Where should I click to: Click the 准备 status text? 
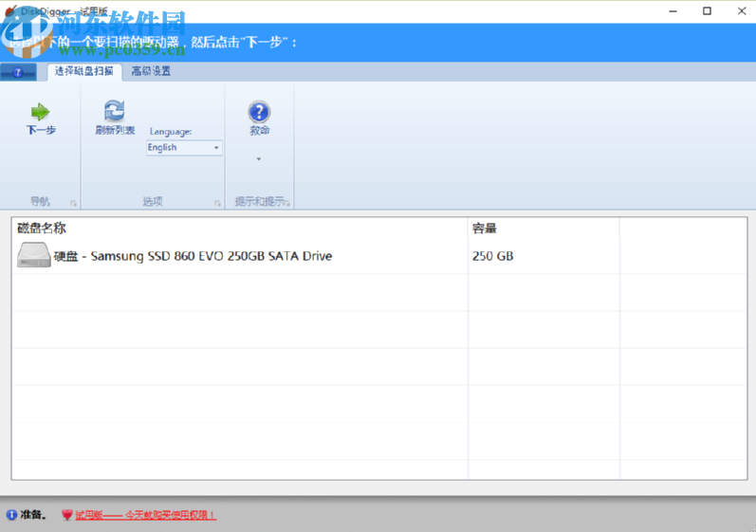pos(33,515)
